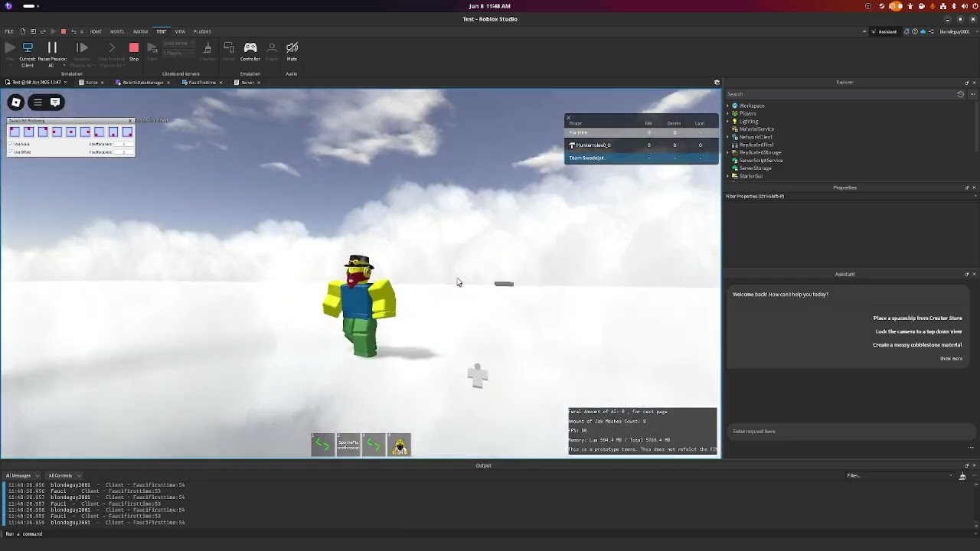
Task: Expand the StarterGui tree node
Action: [x=727, y=176]
